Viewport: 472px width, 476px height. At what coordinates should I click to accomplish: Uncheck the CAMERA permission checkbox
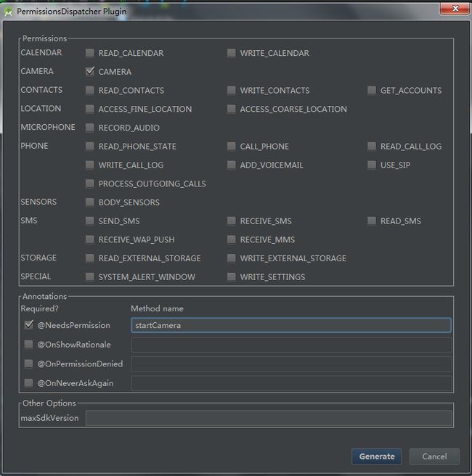pyautogui.click(x=89, y=72)
